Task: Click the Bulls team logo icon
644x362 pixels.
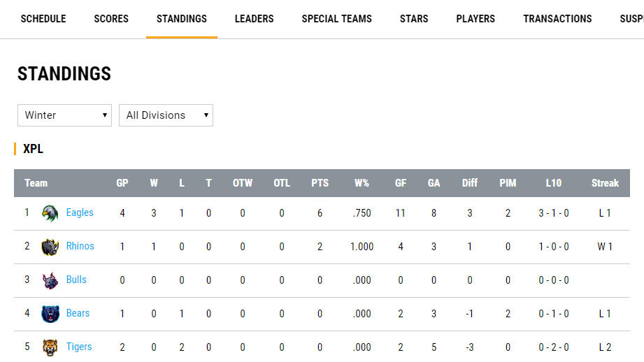Action: 50,280
